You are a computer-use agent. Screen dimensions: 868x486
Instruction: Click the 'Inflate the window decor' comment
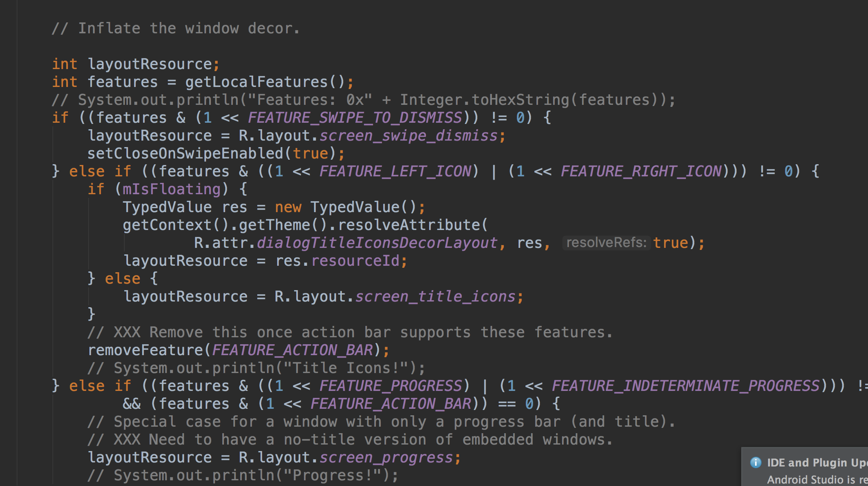[176, 28]
